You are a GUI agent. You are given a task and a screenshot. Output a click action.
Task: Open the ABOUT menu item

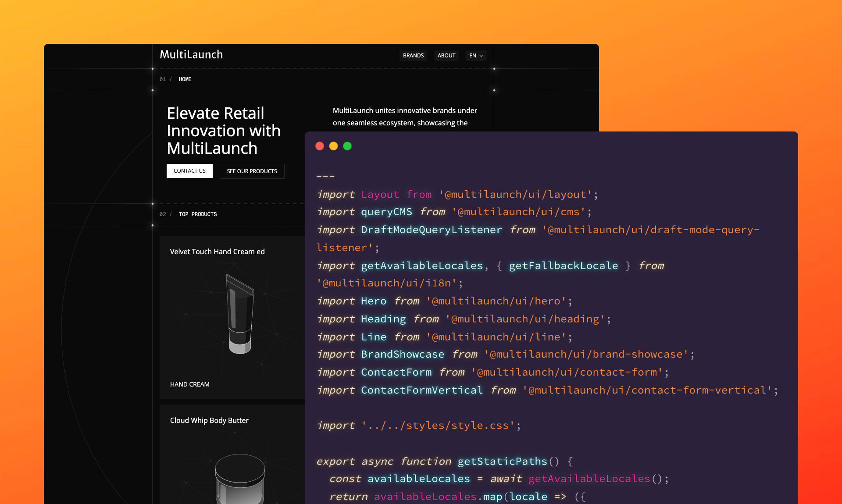coord(446,56)
